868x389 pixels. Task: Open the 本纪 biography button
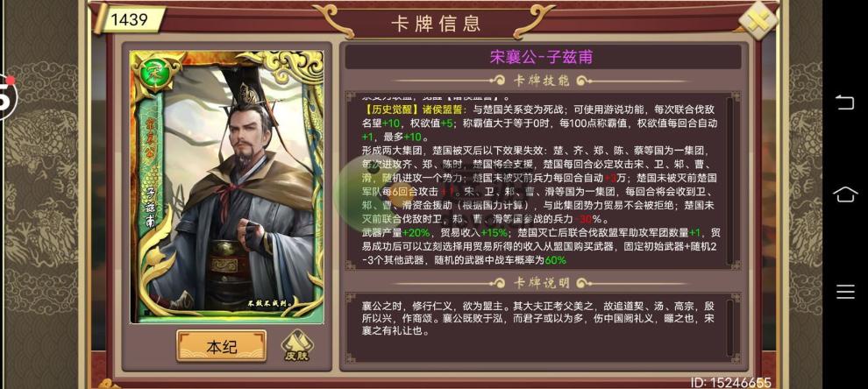tap(222, 346)
